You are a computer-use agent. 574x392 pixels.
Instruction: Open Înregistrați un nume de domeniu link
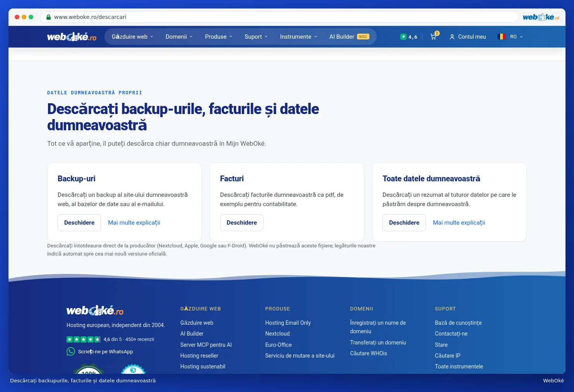(378, 327)
